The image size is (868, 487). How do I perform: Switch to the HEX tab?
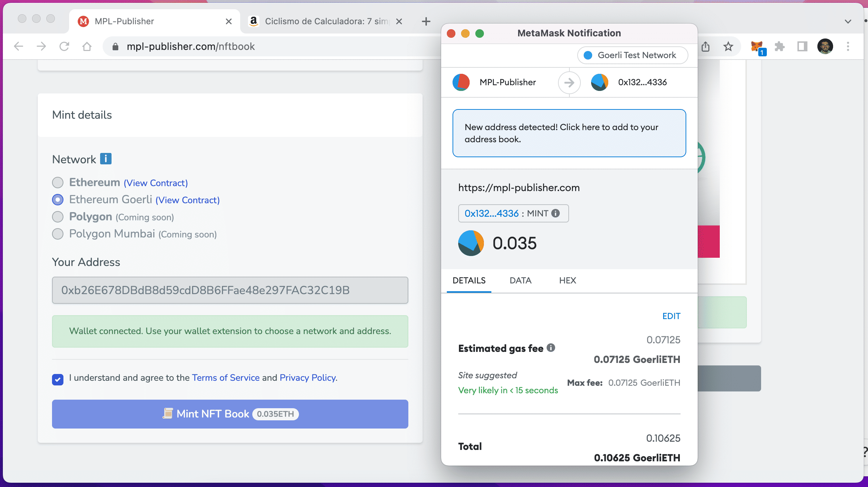click(x=568, y=281)
